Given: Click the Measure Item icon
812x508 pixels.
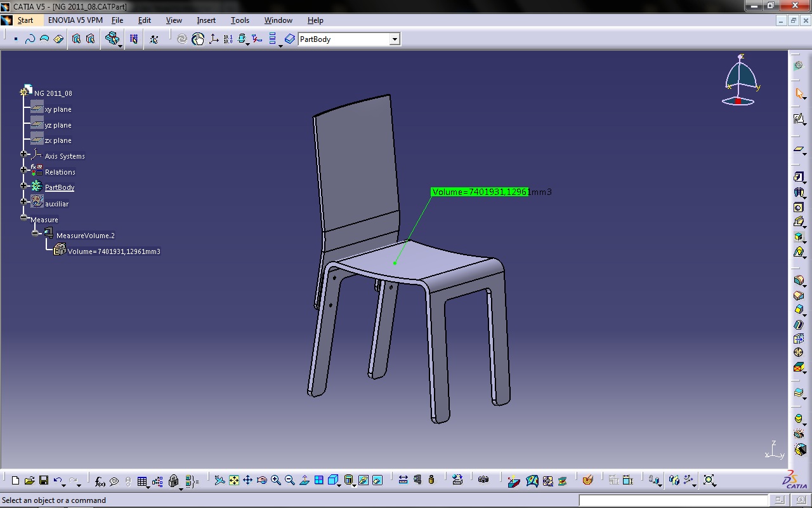Looking at the screenshot, I should click(x=417, y=480).
